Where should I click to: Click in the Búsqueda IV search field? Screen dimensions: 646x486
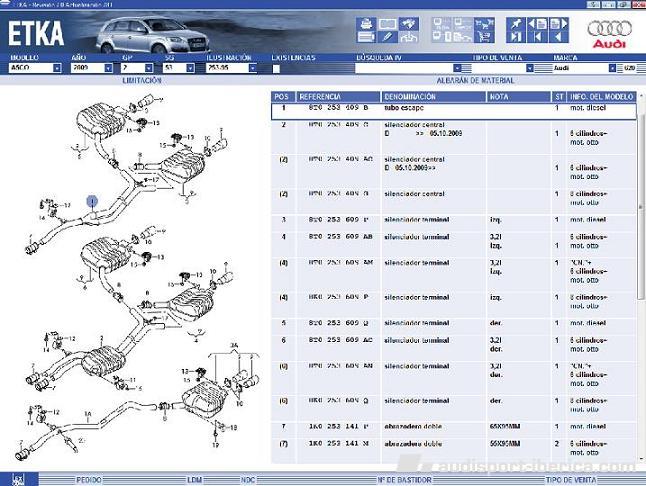coord(404,68)
